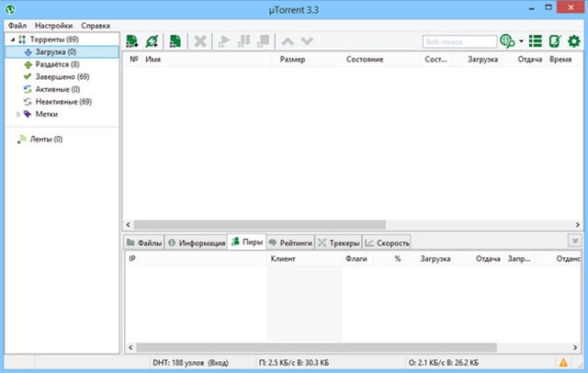Select Ленты (0) feeds item
The height and width of the screenshot is (373, 588).
pos(46,139)
